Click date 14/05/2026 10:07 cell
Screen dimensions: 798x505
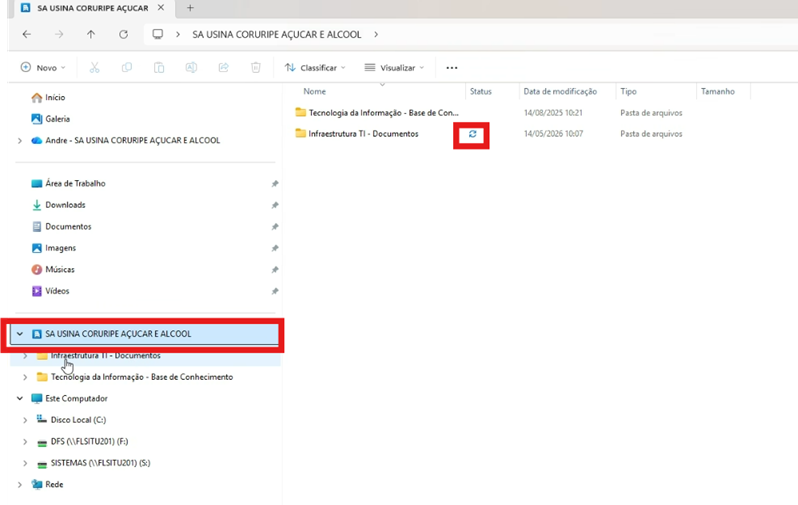(x=553, y=134)
